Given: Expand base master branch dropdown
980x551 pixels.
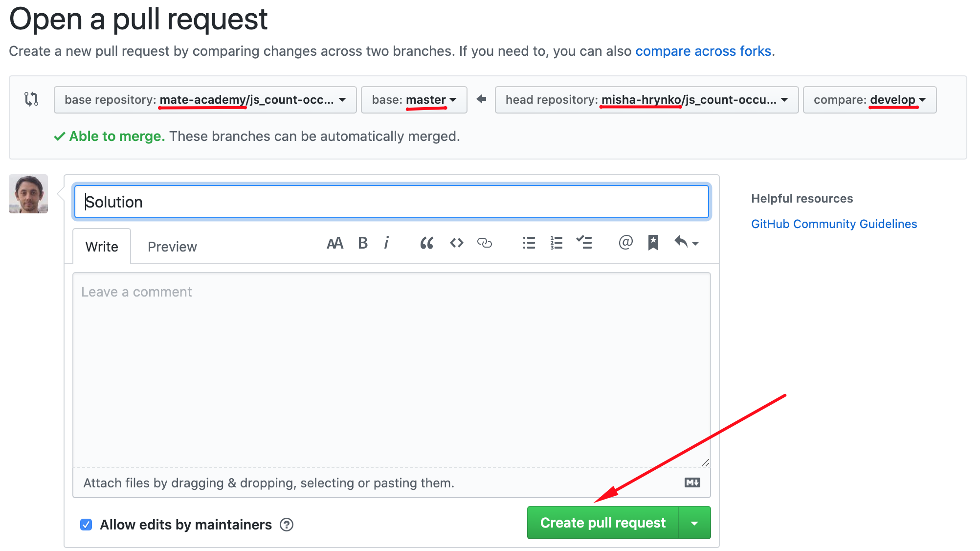Looking at the screenshot, I should [414, 100].
